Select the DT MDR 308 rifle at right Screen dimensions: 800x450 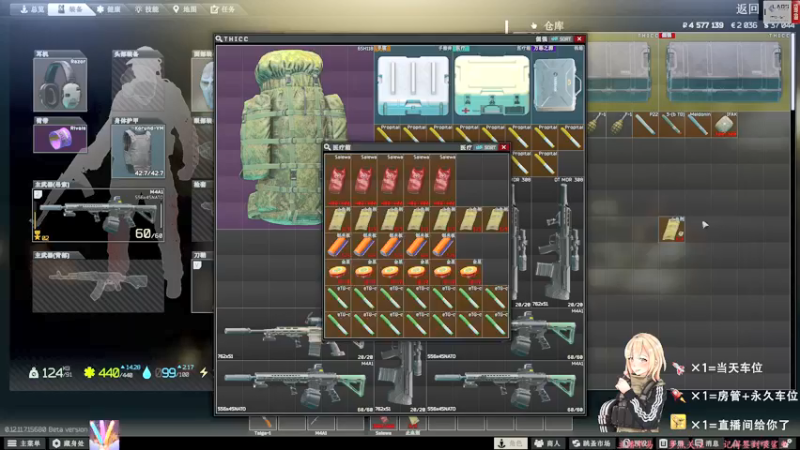pyautogui.click(x=558, y=242)
